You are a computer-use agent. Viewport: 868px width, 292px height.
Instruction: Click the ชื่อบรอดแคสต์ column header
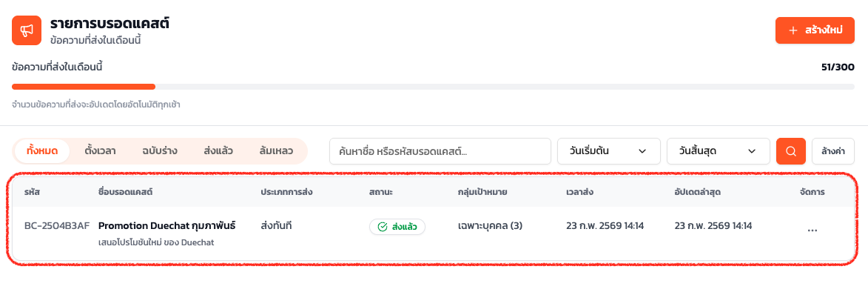point(125,193)
